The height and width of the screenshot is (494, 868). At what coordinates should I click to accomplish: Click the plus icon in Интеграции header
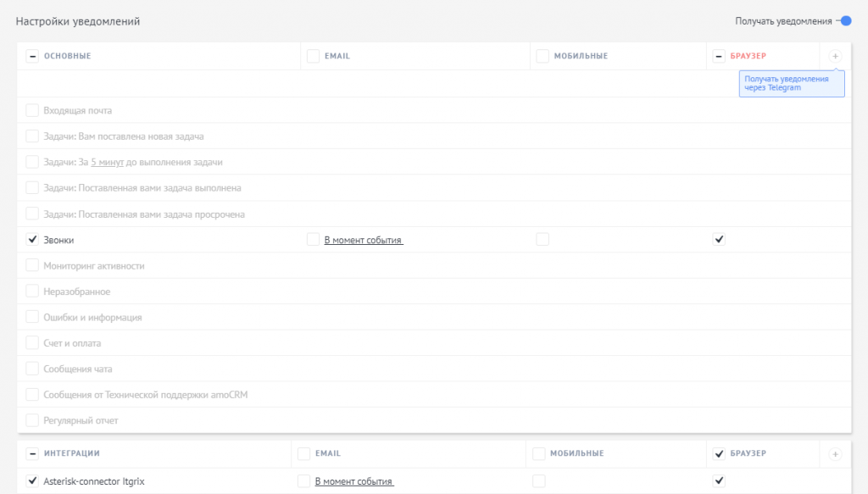pyautogui.click(x=835, y=454)
